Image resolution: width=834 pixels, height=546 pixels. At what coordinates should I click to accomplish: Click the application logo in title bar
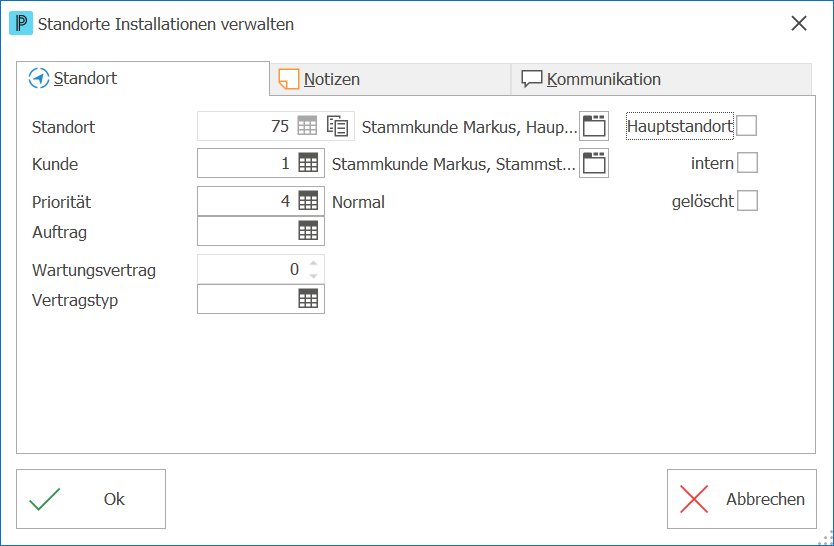click(x=21, y=24)
